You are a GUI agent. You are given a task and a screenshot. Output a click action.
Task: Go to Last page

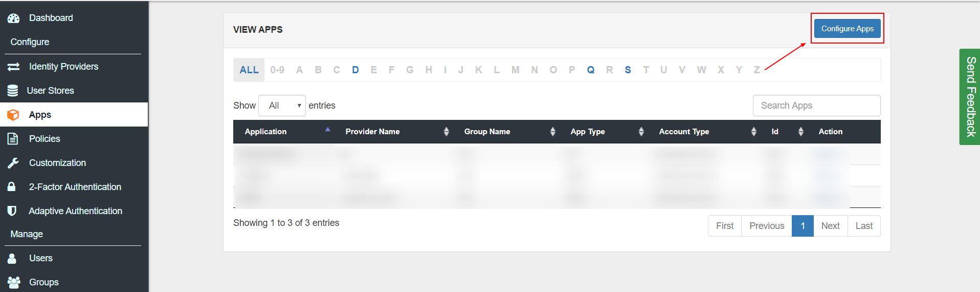864,226
